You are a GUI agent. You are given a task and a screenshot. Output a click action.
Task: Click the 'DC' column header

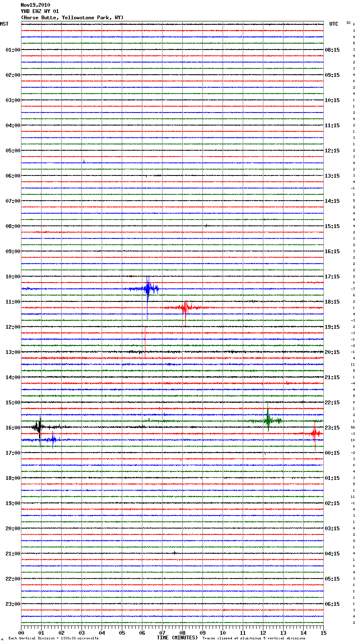(x=349, y=23)
